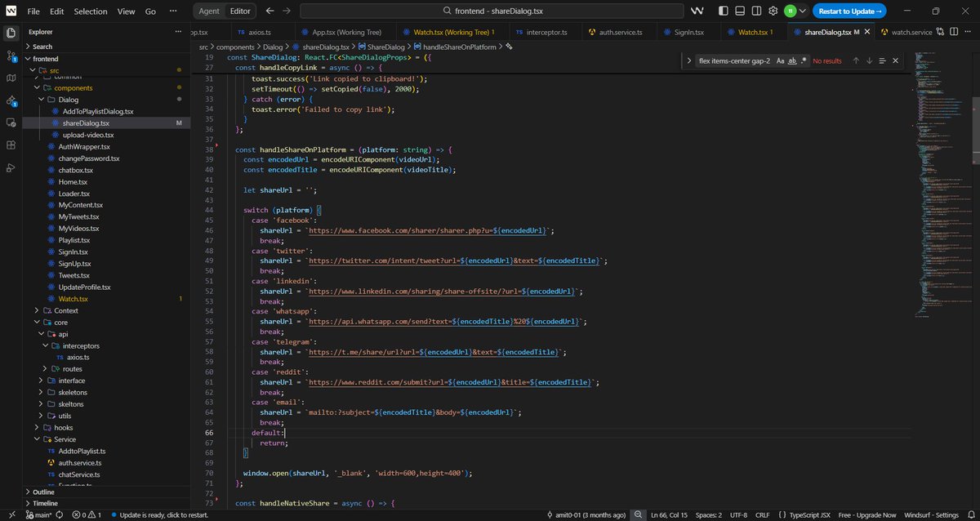Expand the Outline section

tap(106, 492)
